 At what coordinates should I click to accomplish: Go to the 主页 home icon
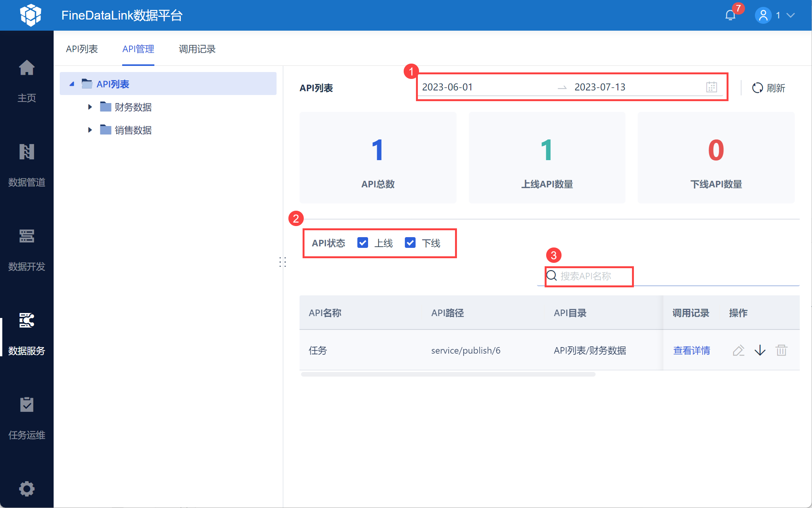pyautogui.click(x=27, y=68)
